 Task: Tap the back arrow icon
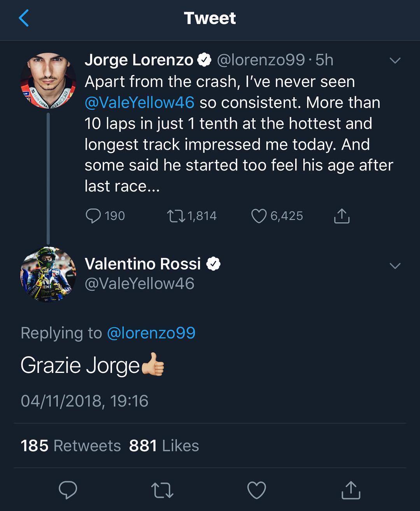pos(24,18)
